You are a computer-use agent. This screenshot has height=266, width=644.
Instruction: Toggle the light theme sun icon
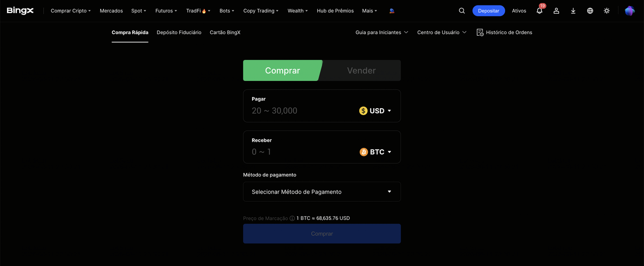pos(607,11)
